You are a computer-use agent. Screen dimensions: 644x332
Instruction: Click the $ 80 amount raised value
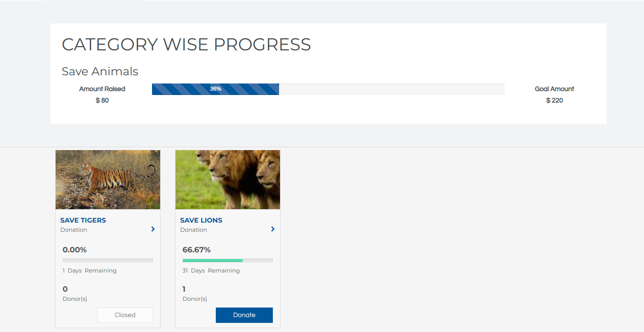[x=102, y=100]
